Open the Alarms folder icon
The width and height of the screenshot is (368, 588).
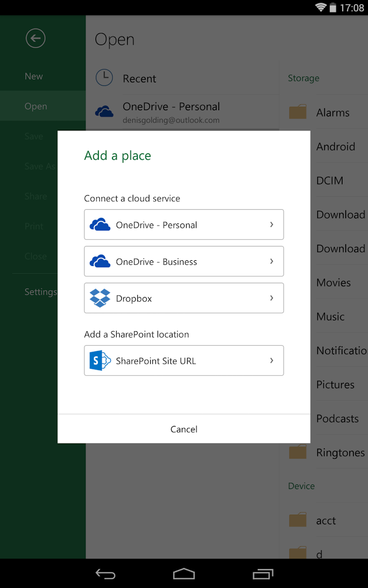point(298,112)
